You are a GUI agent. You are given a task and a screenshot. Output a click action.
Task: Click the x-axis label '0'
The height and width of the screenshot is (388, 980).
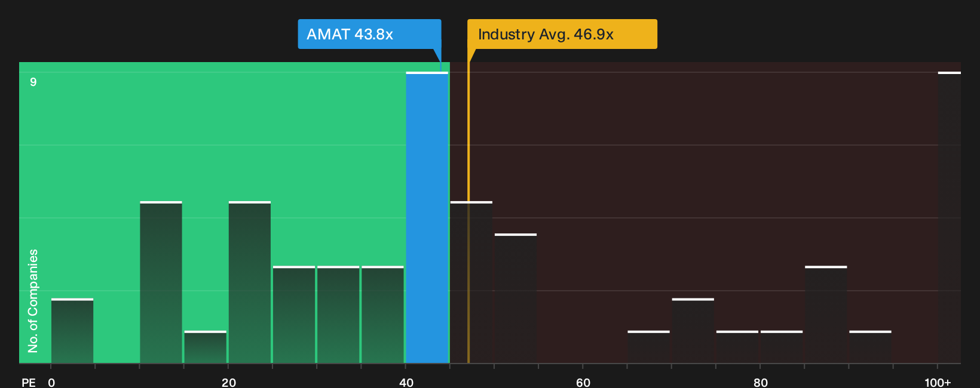click(x=51, y=382)
